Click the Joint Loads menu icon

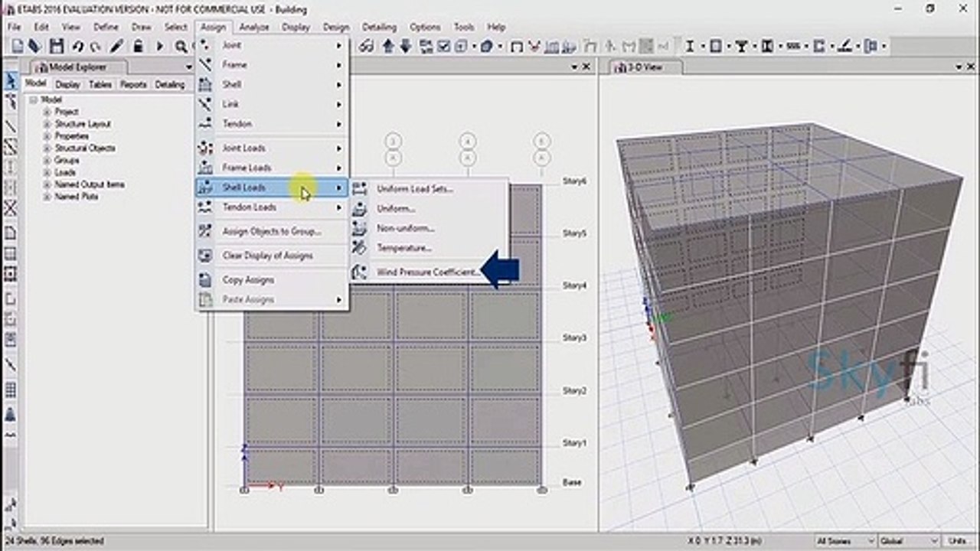point(205,148)
